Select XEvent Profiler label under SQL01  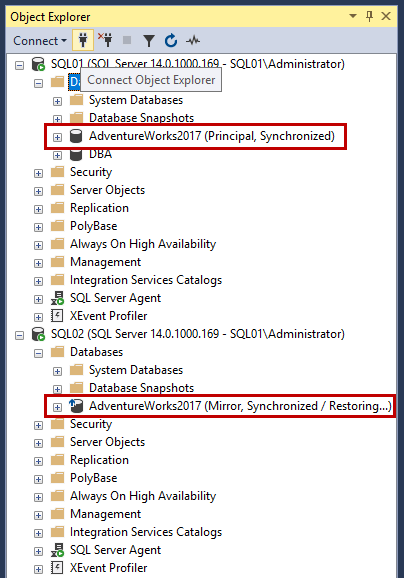click(x=108, y=316)
